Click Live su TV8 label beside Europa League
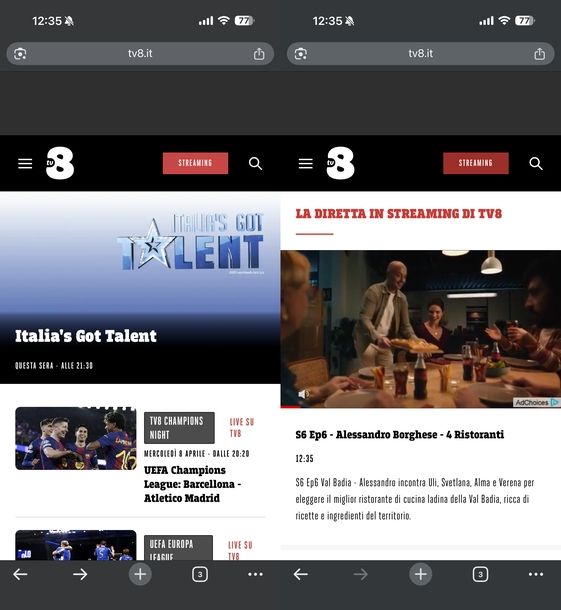This screenshot has height=610, width=561. (x=240, y=550)
